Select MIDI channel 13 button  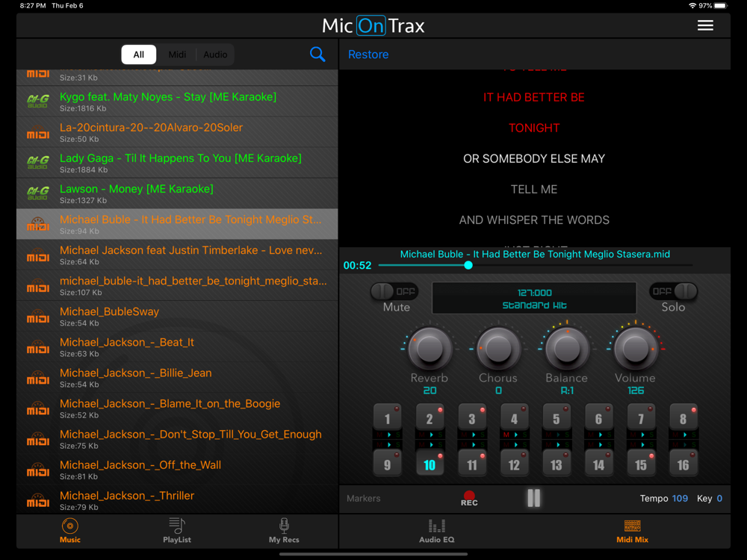[x=557, y=464]
